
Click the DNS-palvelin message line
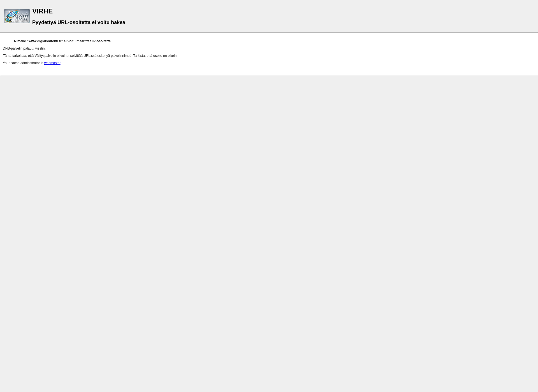pyautogui.click(x=24, y=48)
